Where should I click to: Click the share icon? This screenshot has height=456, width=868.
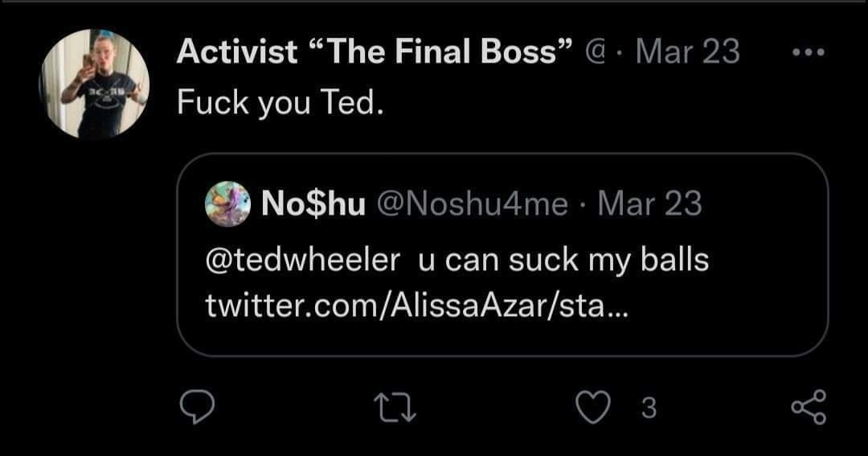(808, 409)
